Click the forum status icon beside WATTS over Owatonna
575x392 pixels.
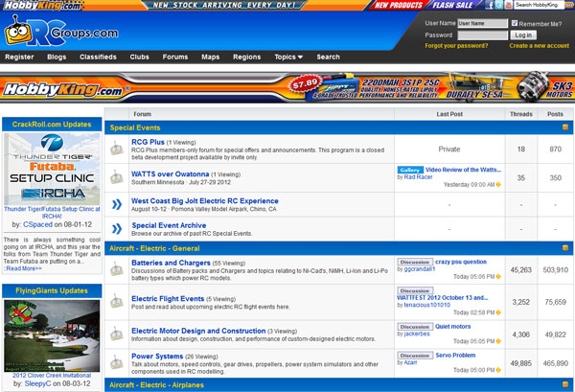[x=117, y=177]
